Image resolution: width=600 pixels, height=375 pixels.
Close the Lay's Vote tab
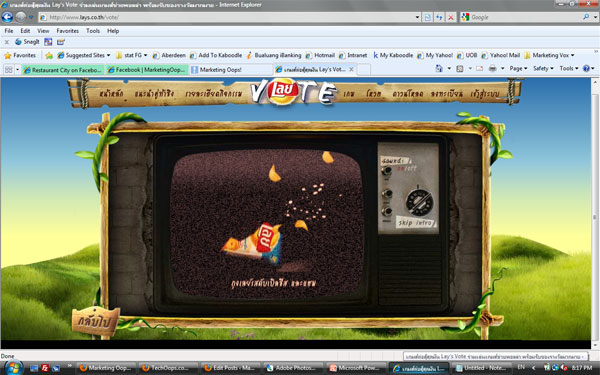(x=351, y=69)
